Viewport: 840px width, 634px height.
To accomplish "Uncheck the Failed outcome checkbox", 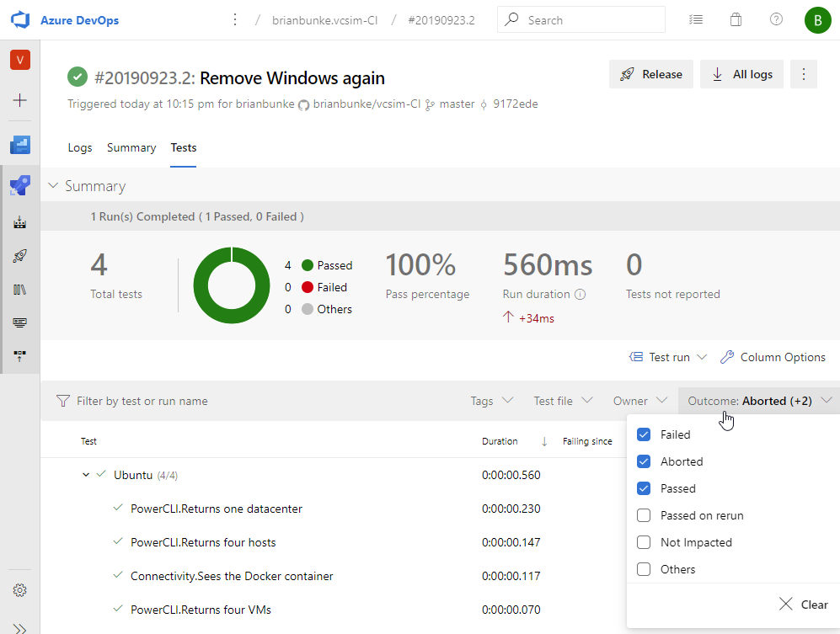I will click(x=644, y=434).
